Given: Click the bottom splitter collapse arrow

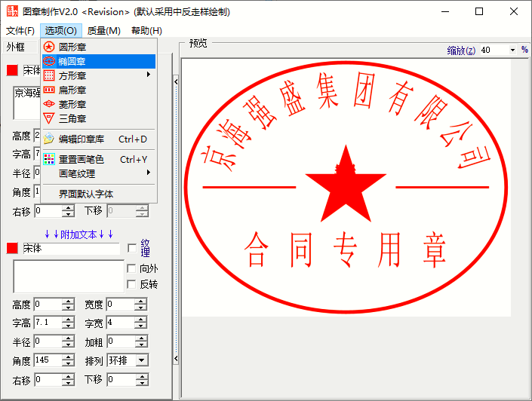Looking at the screenshot, I should tap(176, 358).
